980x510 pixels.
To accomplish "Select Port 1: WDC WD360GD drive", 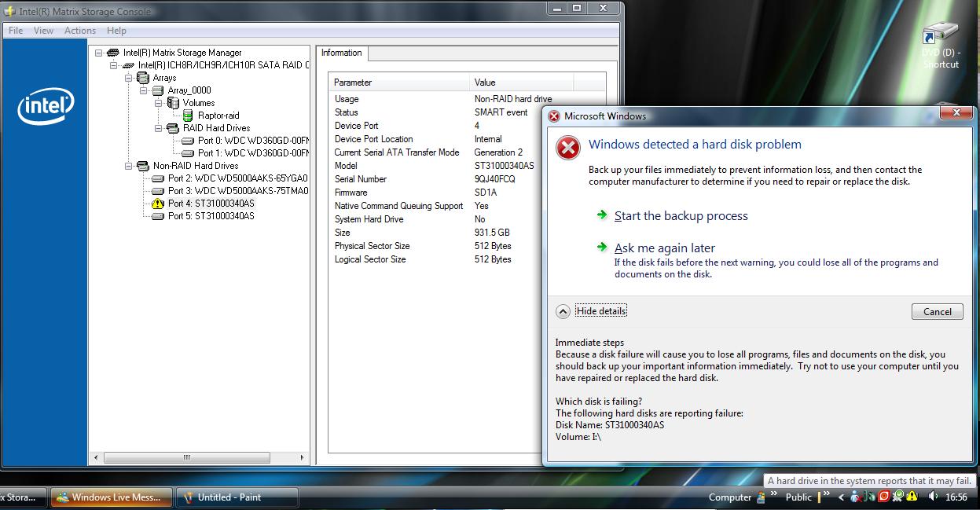I will click(x=252, y=153).
